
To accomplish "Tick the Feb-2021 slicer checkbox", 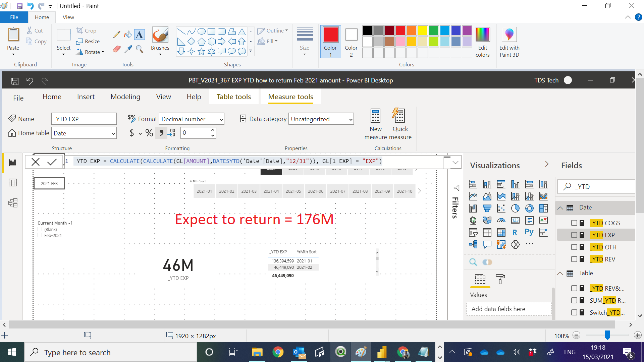I will [x=40, y=235].
